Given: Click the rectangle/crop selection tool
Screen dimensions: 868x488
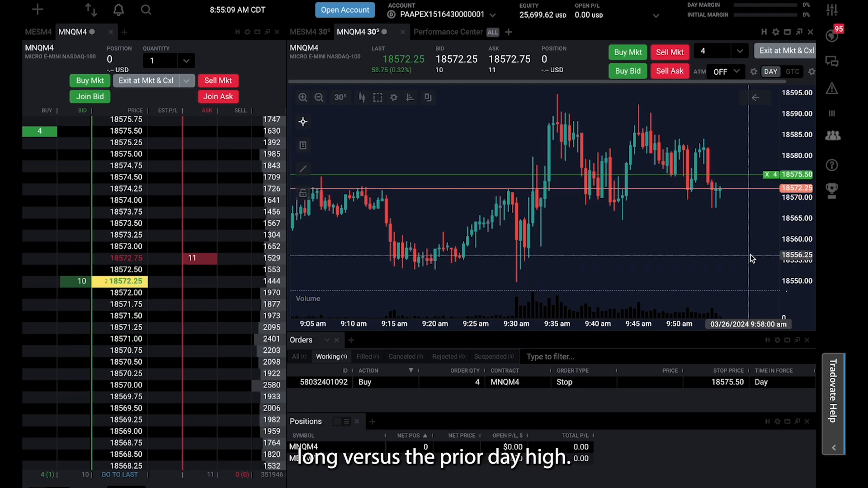Looking at the screenshot, I should pos(378,97).
